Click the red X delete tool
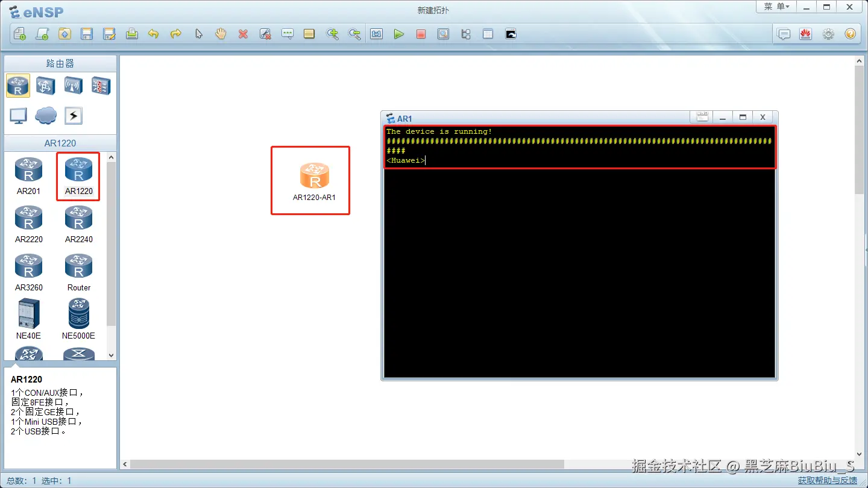Image resolution: width=868 pixels, height=488 pixels. (243, 34)
